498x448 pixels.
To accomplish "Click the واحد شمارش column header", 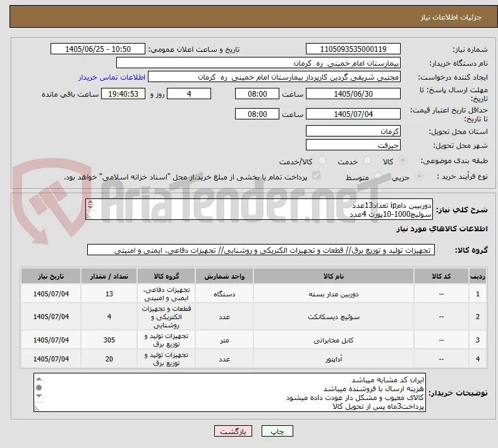I will (x=224, y=276).
